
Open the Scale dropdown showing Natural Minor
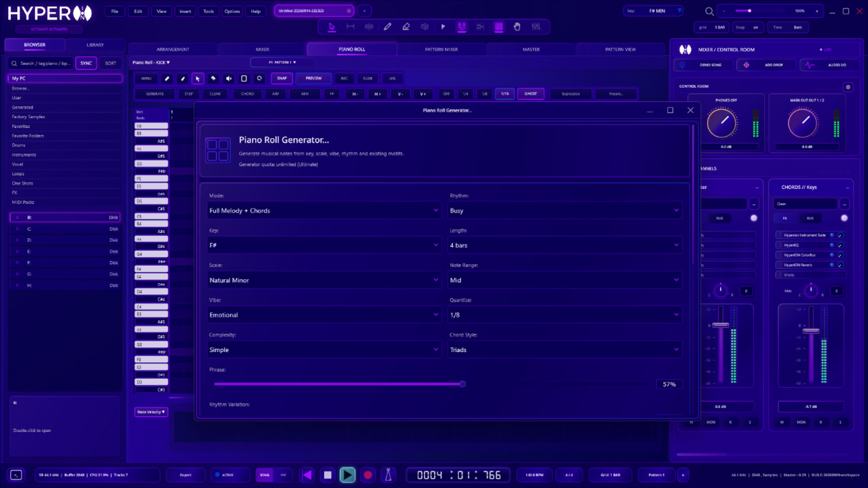tap(324, 280)
